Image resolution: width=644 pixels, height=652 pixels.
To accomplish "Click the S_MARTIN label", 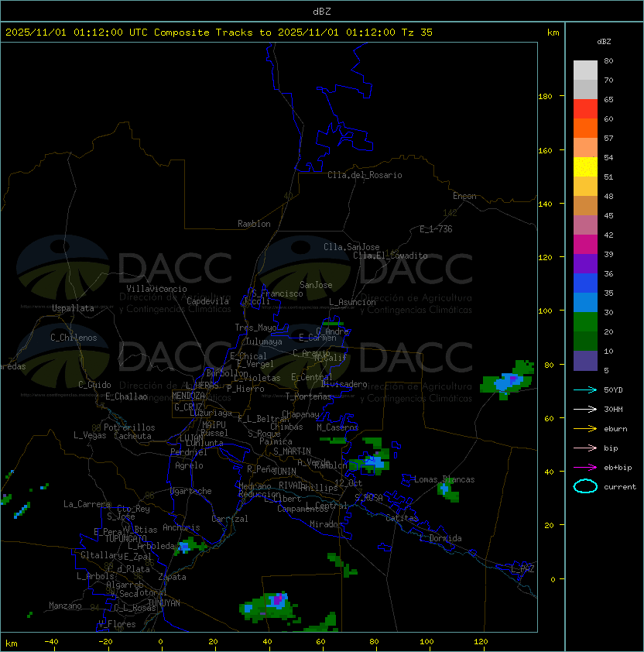I will pyautogui.click(x=292, y=451).
